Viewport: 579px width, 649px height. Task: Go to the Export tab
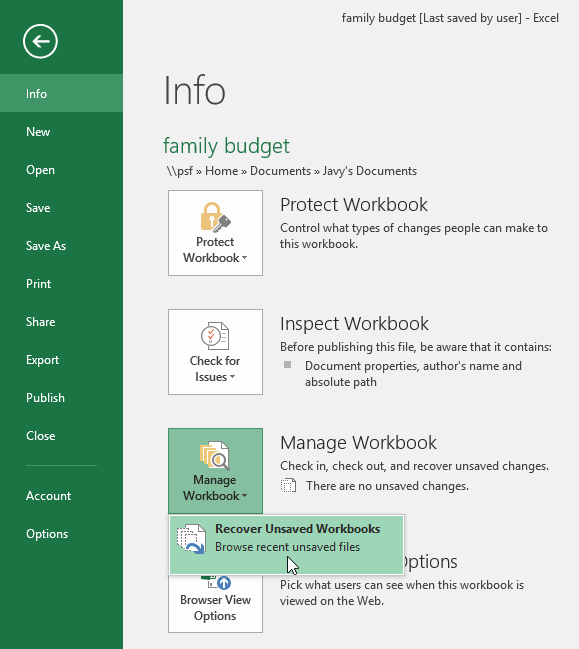[x=61, y=360]
